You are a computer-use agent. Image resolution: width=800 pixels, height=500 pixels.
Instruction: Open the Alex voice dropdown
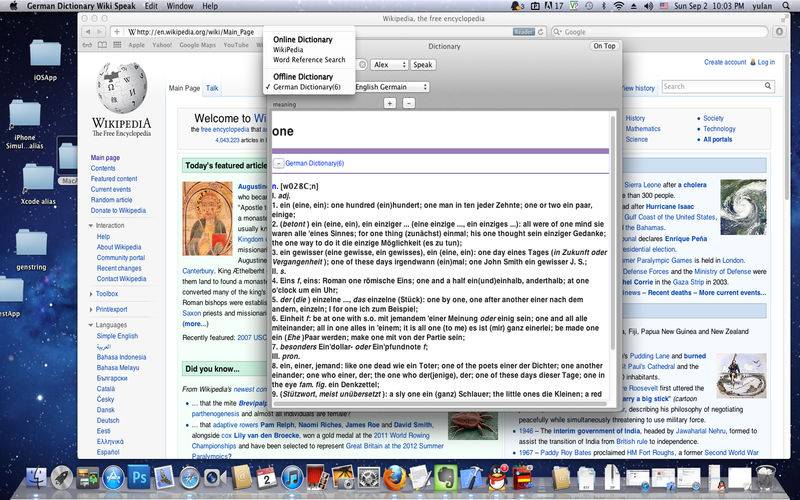pyautogui.click(x=390, y=65)
